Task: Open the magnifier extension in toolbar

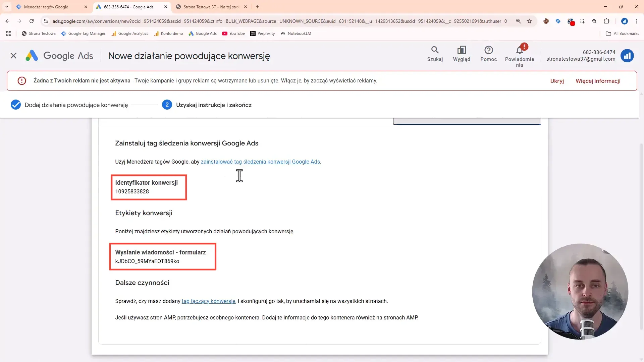Action: point(594,21)
